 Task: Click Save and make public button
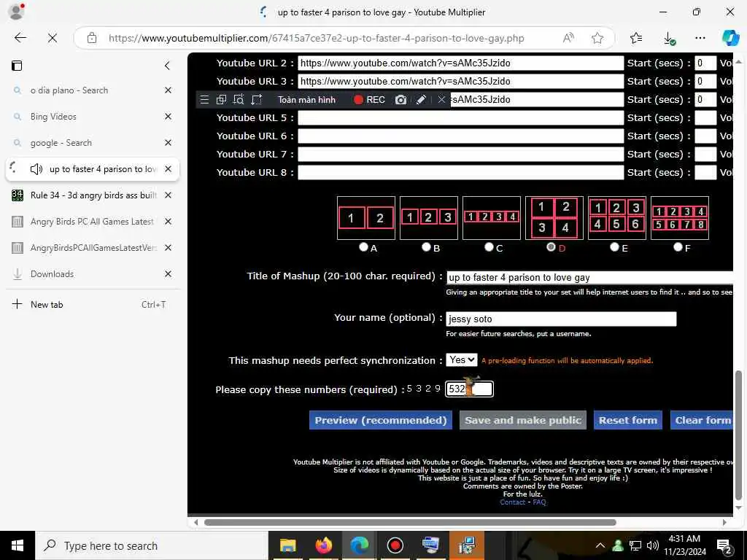[522, 420]
